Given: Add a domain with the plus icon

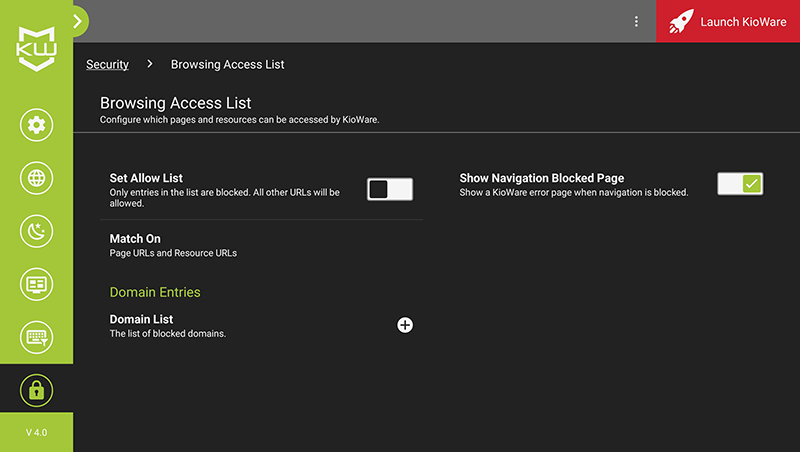Looking at the screenshot, I should [x=405, y=325].
